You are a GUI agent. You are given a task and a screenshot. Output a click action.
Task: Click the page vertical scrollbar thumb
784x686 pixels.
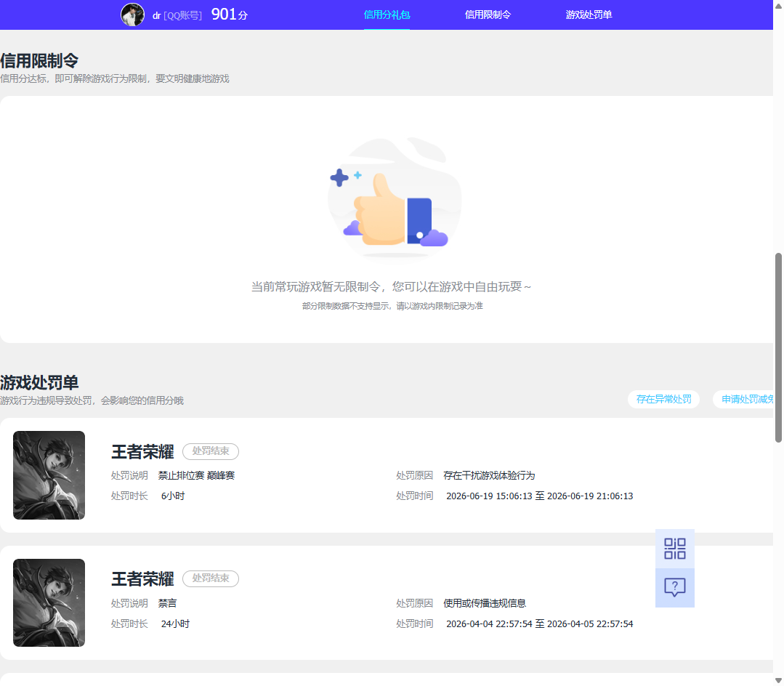[x=778, y=347]
